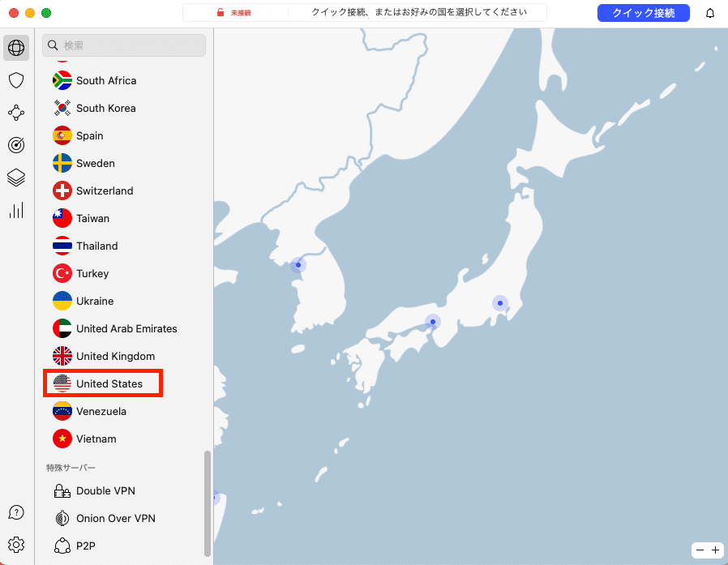
Task: Select United Kingdom text in list
Action: click(116, 356)
